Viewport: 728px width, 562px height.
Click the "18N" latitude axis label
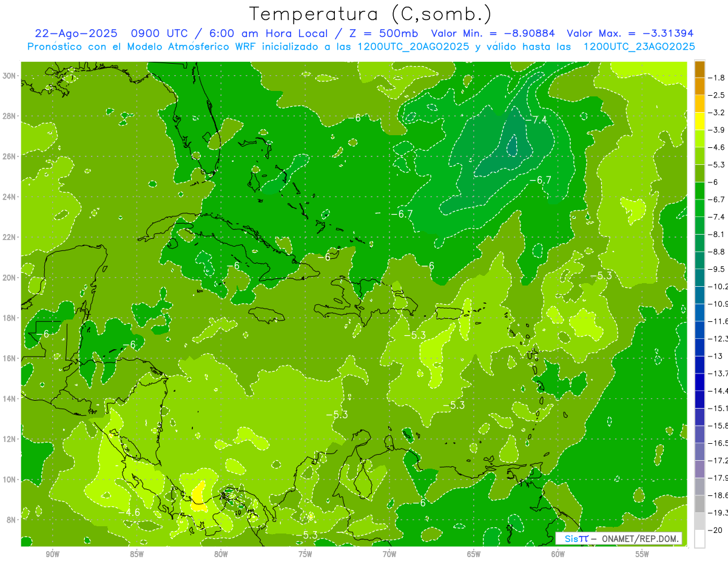point(10,318)
